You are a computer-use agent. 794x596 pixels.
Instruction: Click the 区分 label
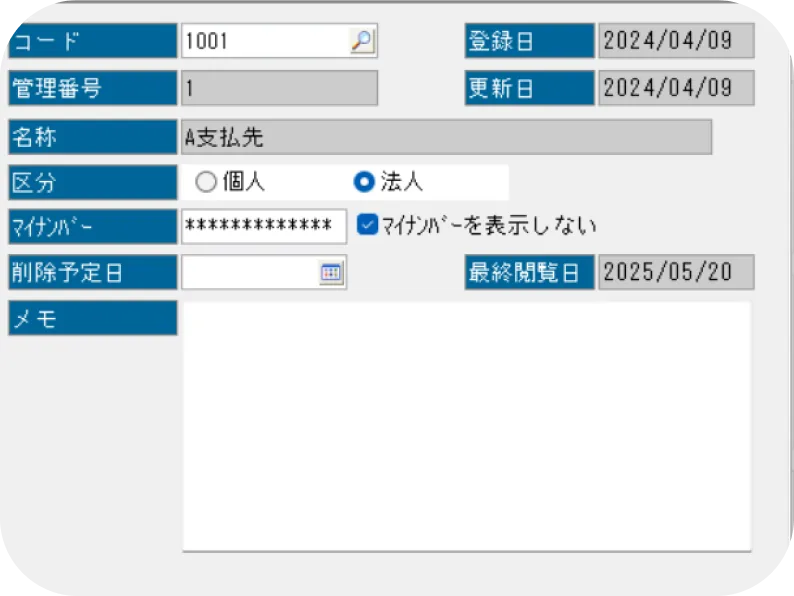coord(92,182)
